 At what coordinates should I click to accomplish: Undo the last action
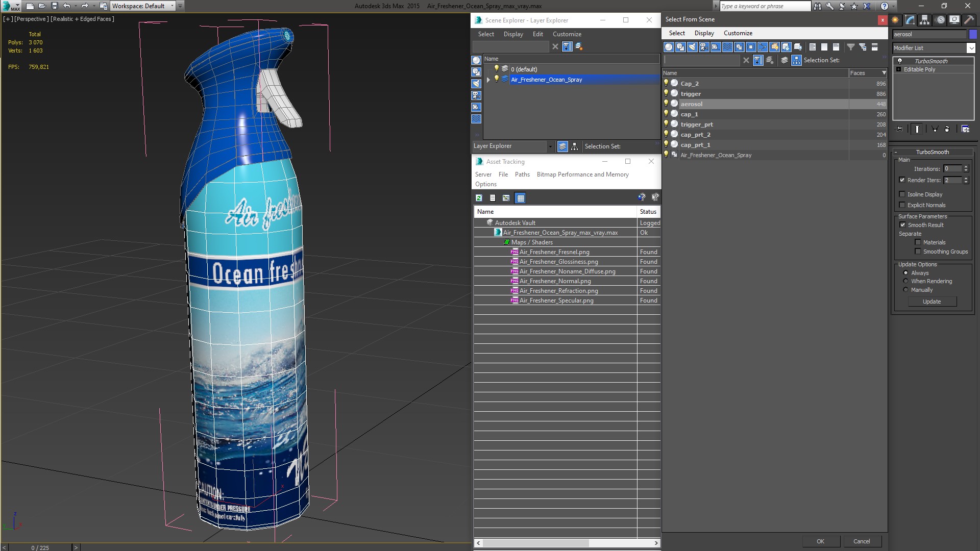(x=66, y=6)
